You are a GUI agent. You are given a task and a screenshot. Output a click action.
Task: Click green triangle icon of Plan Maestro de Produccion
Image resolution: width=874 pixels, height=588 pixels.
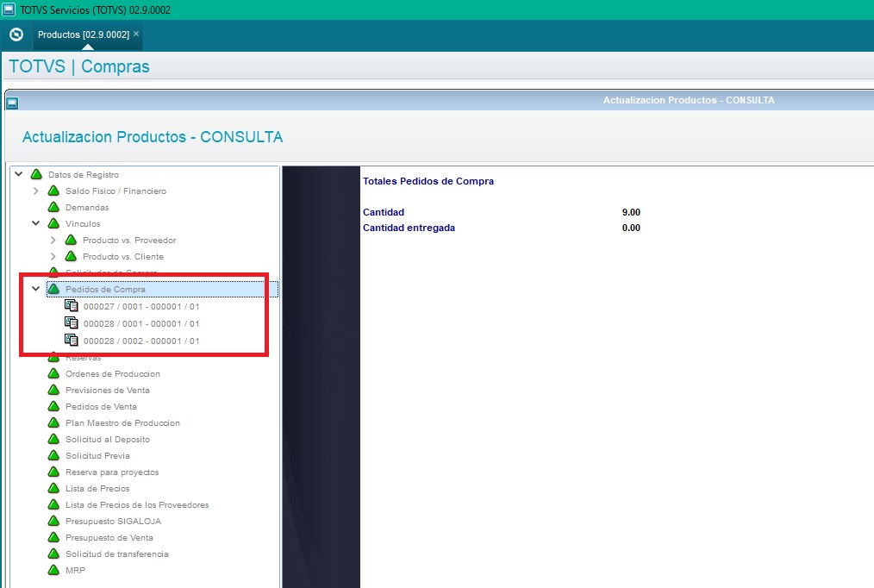tap(54, 422)
